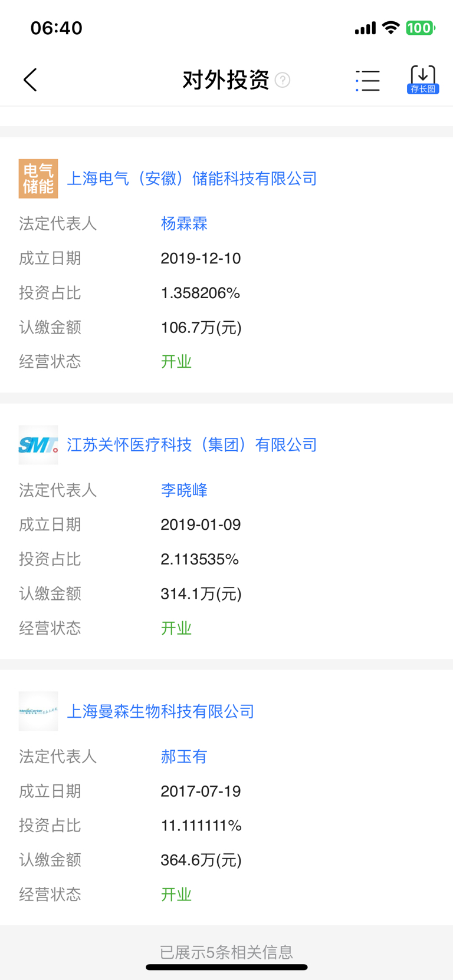Open the help question mark icon
The height and width of the screenshot is (980, 453).
pyautogui.click(x=283, y=80)
